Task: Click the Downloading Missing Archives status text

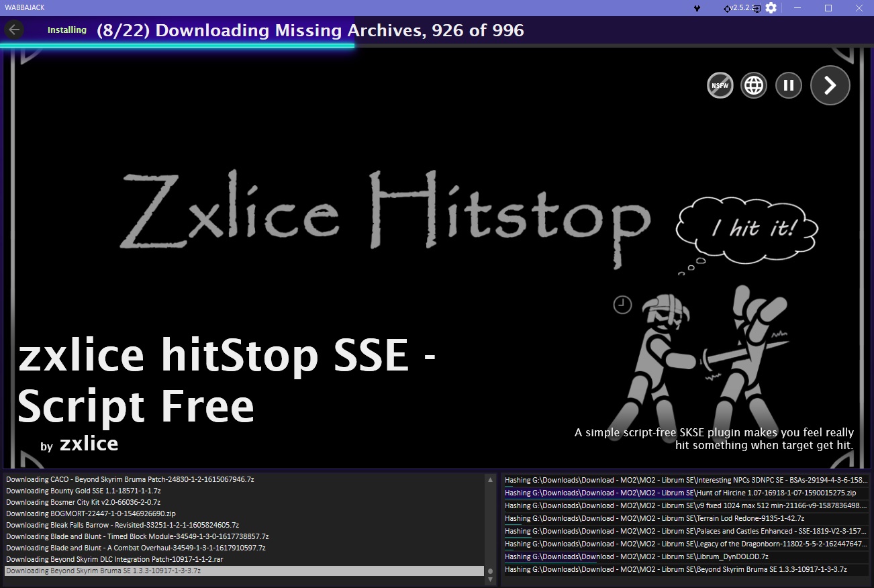Action: click(x=310, y=30)
